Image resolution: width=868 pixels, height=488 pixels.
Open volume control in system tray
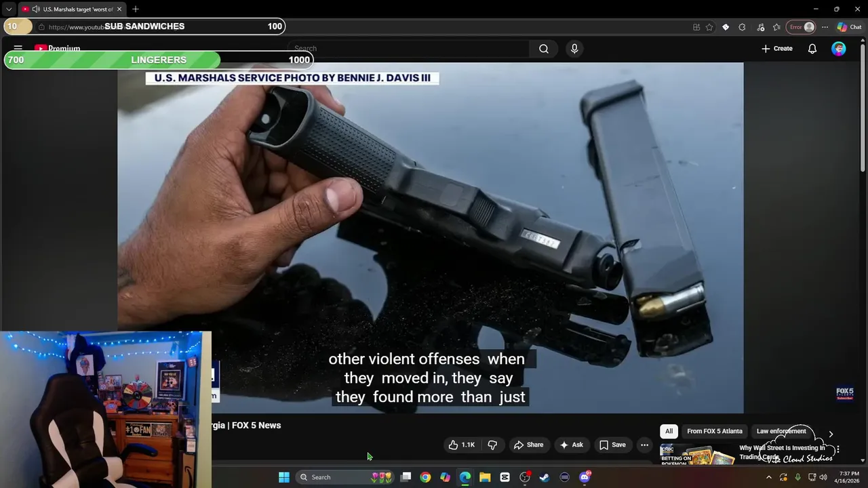point(823,477)
